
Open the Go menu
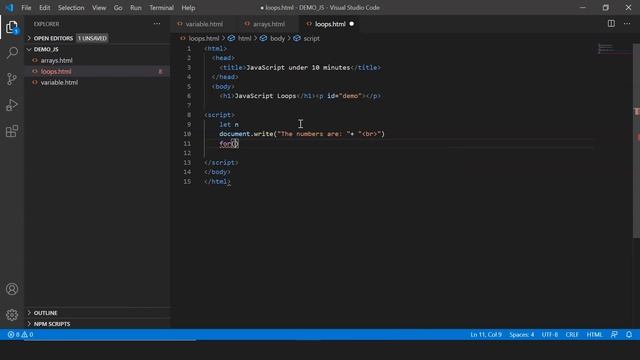(x=118, y=8)
